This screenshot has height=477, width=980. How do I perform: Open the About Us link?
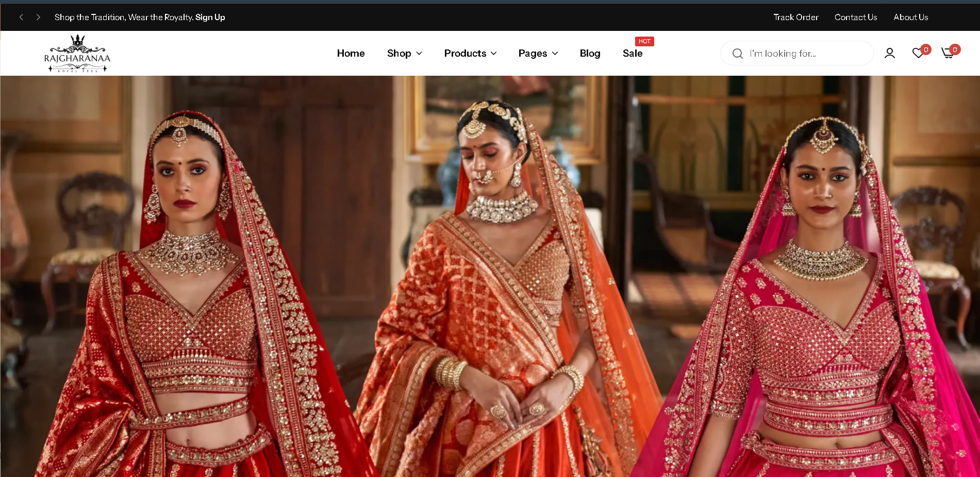[x=910, y=17]
